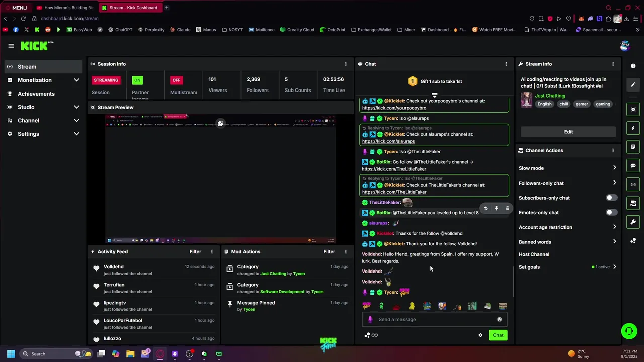Screen dimensions: 644x362
Task: Open Mod Actions Filter
Action: pyautogui.click(x=329, y=251)
